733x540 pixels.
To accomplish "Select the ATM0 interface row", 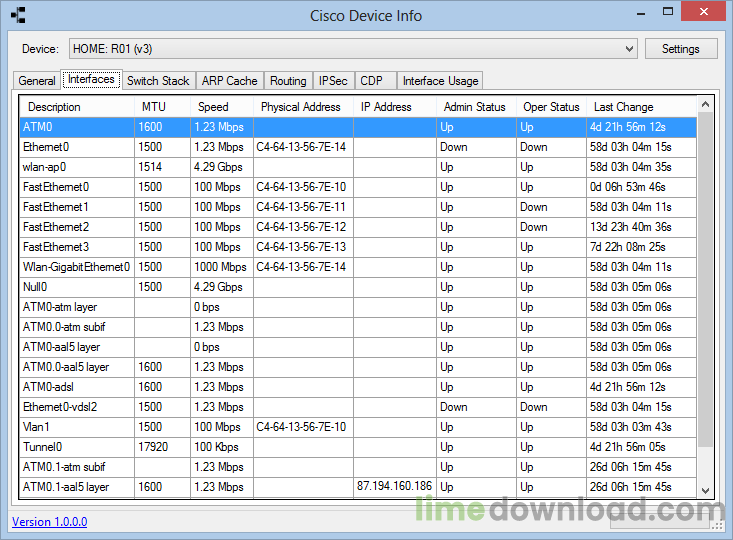I will pos(358,127).
